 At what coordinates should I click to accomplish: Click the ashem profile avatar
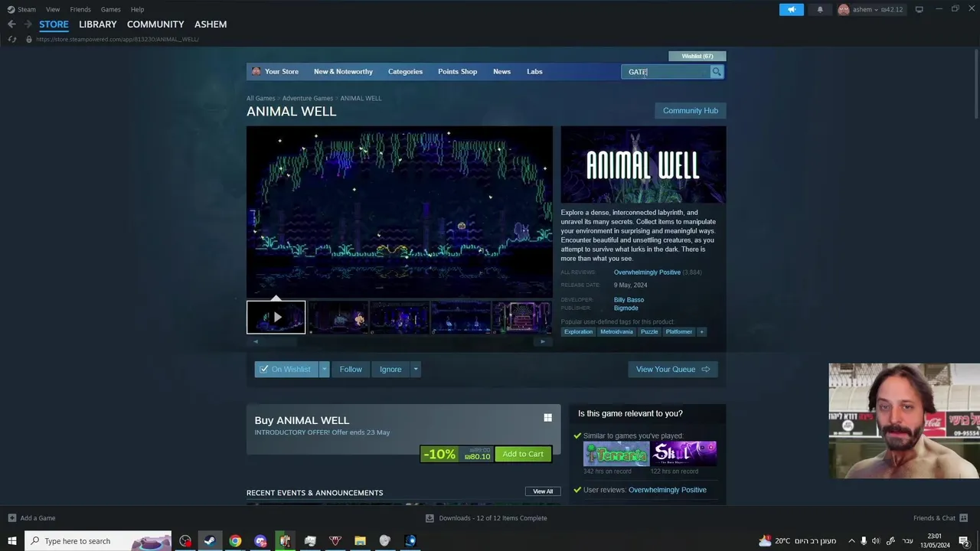pyautogui.click(x=844, y=9)
